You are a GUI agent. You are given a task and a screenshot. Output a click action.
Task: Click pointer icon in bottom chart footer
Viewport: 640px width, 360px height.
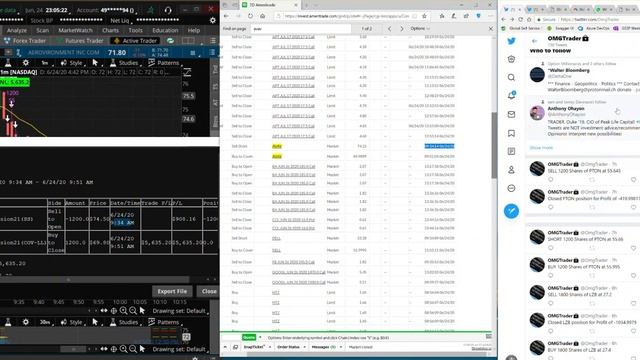coord(142,349)
